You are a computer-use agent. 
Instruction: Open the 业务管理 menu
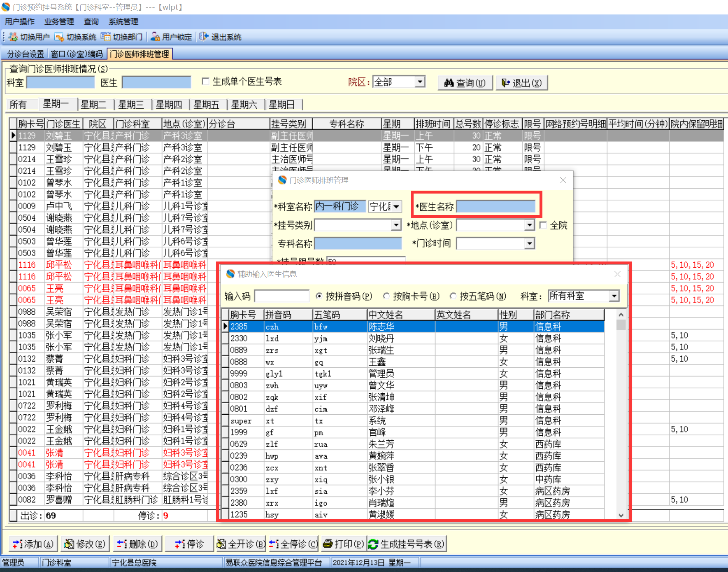(59, 21)
